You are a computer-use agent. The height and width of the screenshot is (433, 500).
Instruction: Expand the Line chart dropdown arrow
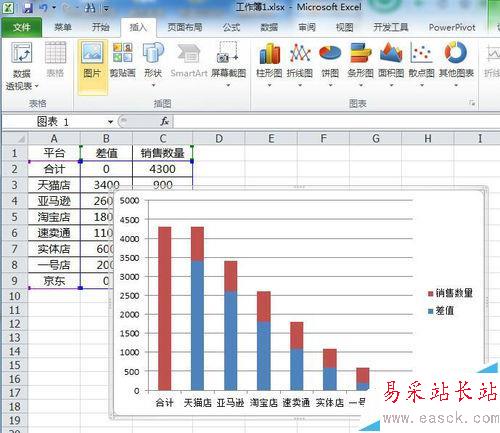point(300,85)
